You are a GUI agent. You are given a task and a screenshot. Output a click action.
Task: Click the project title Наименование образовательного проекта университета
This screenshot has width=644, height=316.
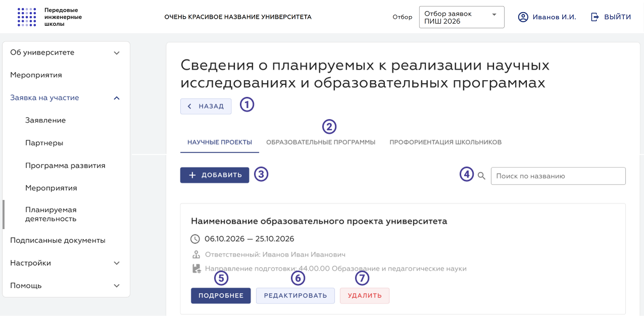(319, 221)
